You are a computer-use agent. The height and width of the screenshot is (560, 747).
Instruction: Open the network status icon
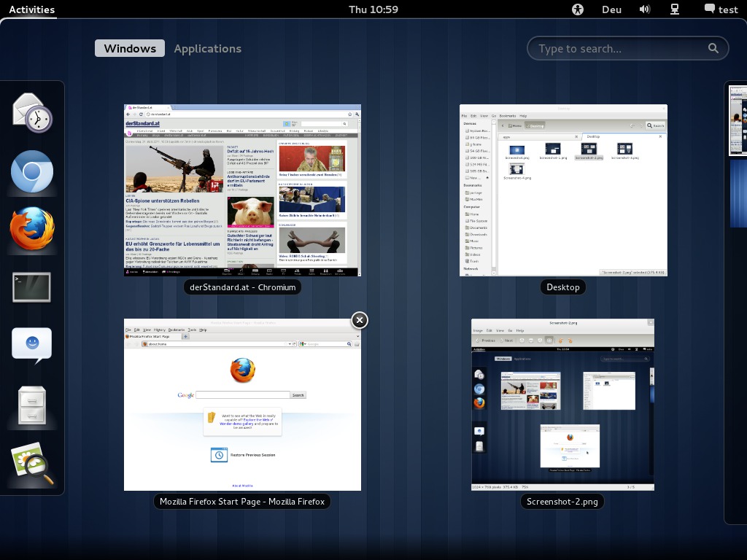point(675,9)
